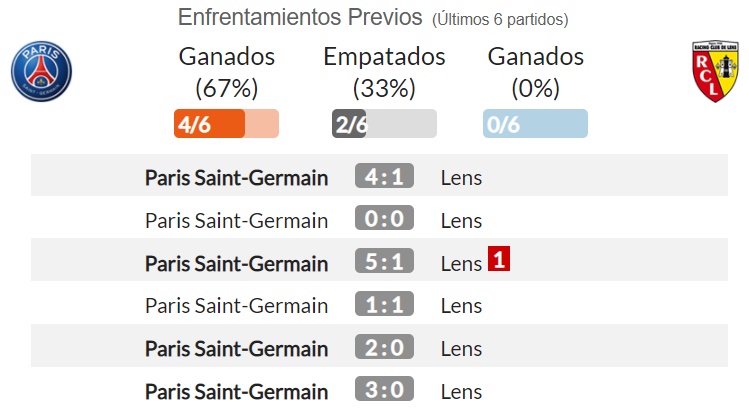Open the 0:0 match score badge
Image resolution: width=749 pixels, height=413 pixels.
[384, 218]
